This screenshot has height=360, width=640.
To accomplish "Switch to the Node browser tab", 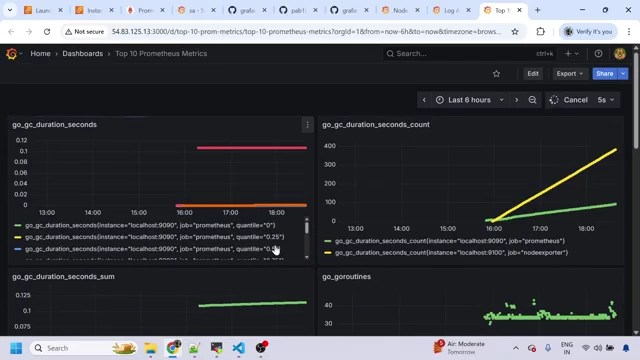I will pyautogui.click(x=400, y=11).
